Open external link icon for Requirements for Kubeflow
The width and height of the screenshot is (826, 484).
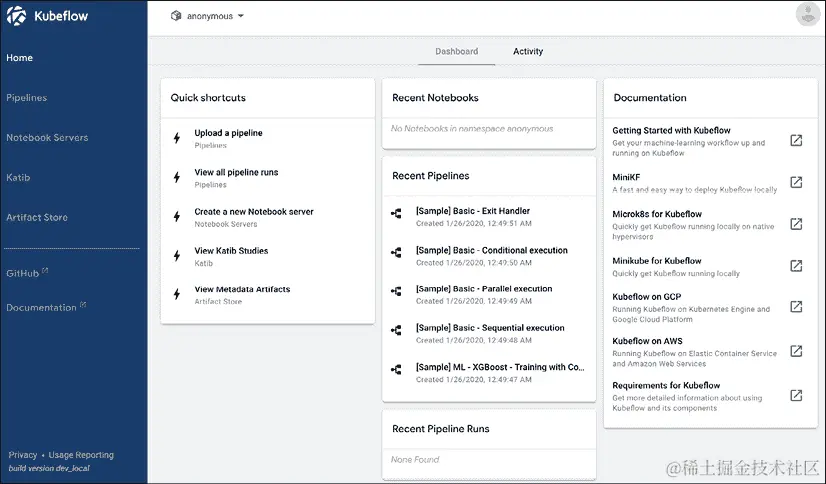tap(796, 396)
